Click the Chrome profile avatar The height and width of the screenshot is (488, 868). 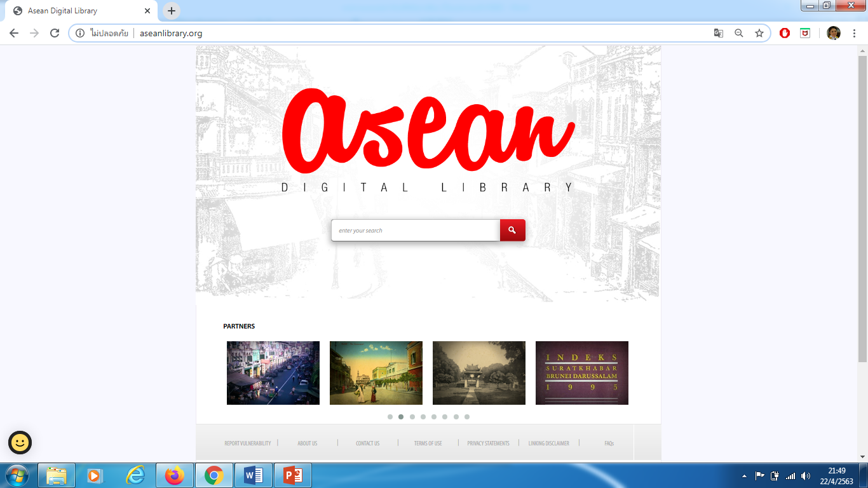click(833, 33)
